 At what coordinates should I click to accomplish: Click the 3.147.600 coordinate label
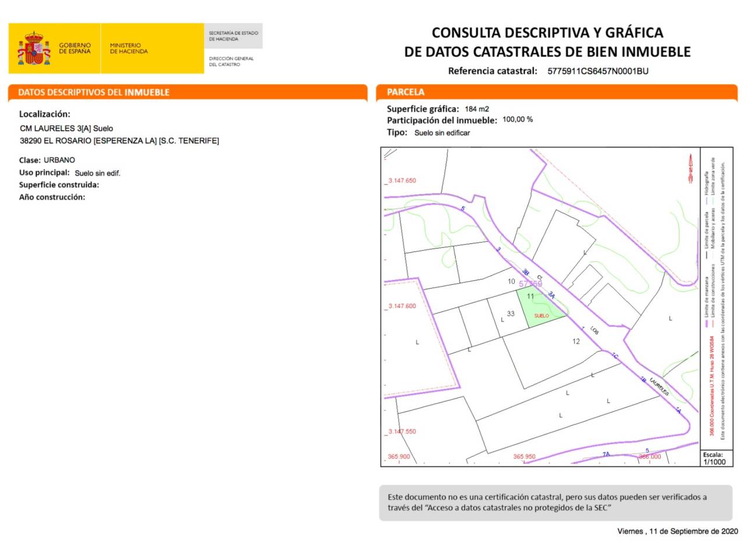click(402, 306)
